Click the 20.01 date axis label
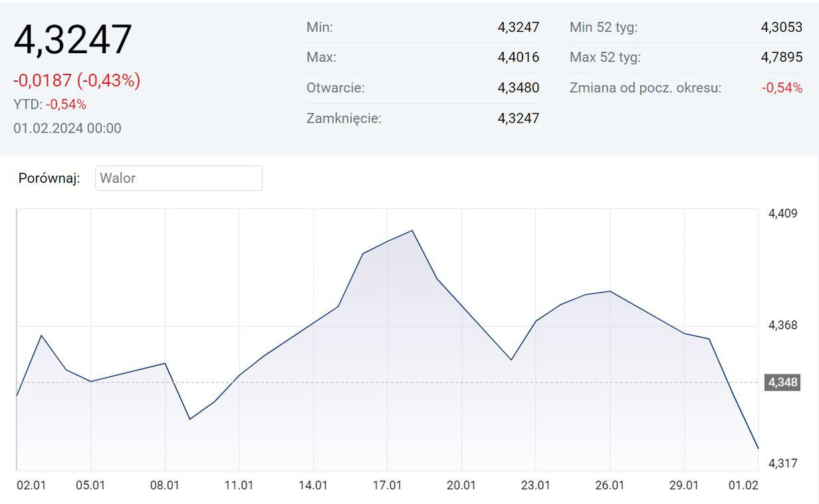 coord(461,485)
